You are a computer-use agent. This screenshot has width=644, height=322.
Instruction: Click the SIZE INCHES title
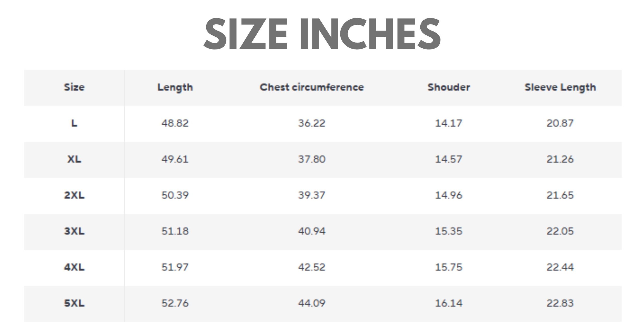click(x=322, y=34)
